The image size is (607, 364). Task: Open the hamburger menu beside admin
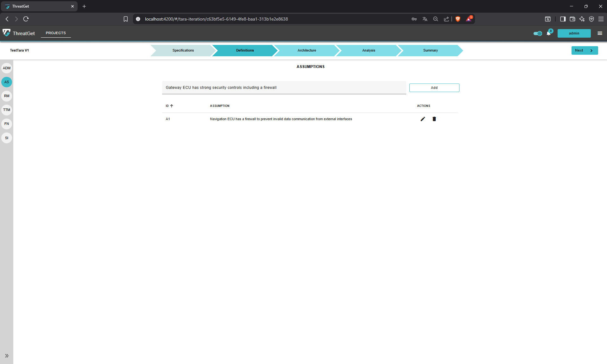pos(600,33)
